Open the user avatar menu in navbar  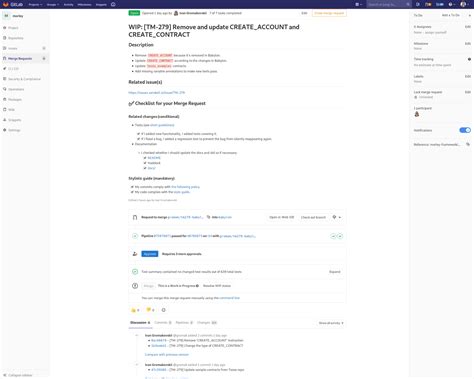pos(464,4)
